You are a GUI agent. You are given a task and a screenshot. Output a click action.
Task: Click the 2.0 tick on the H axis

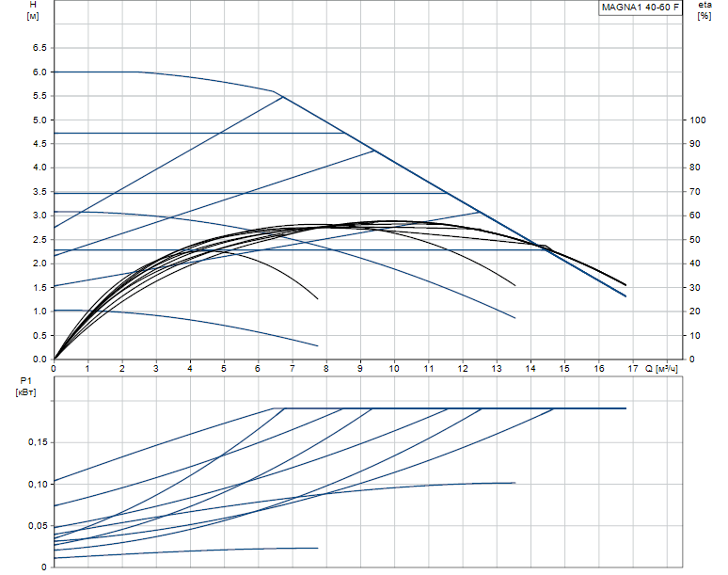click(x=40, y=264)
